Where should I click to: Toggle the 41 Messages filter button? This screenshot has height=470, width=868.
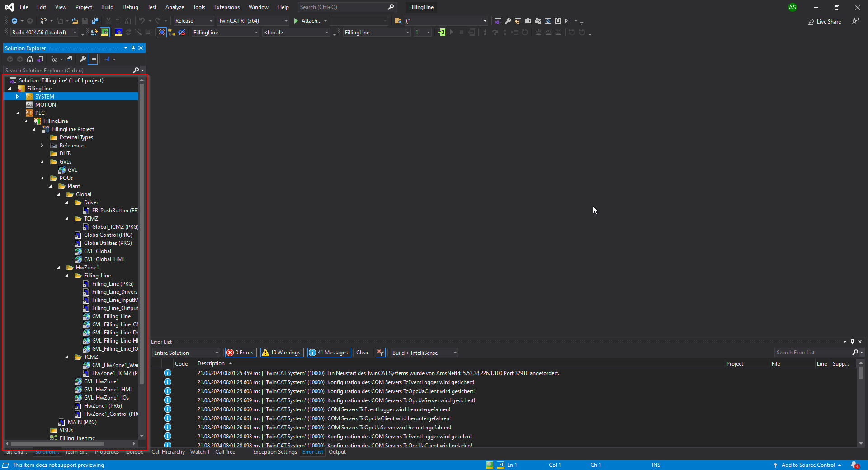pos(329,352)
